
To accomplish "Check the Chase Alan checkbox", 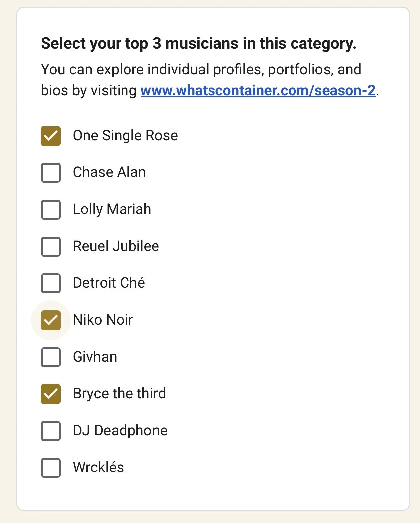I will 51,173.
